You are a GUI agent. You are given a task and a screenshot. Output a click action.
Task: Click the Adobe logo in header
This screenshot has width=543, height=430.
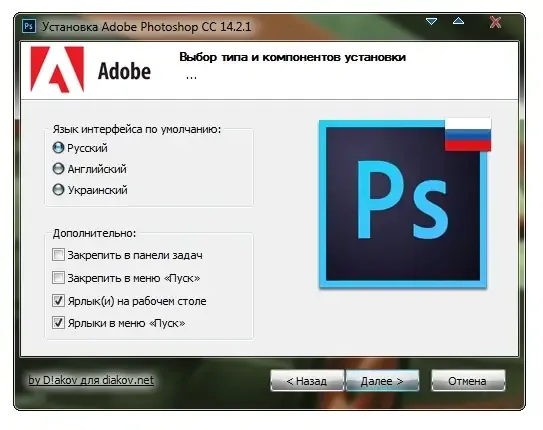click(91, 70)
